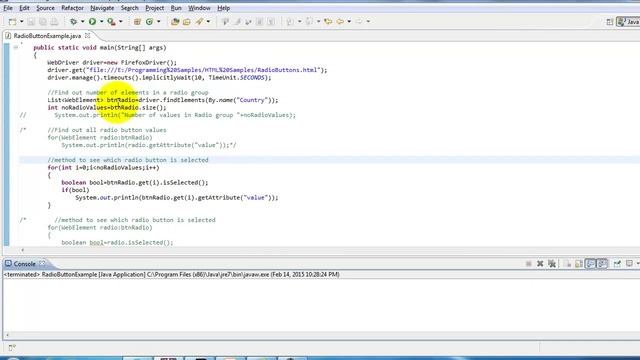The height and width of the screenshot is (360, 640).
Task: Click the Last Edit Location icon
Action: 328,22
